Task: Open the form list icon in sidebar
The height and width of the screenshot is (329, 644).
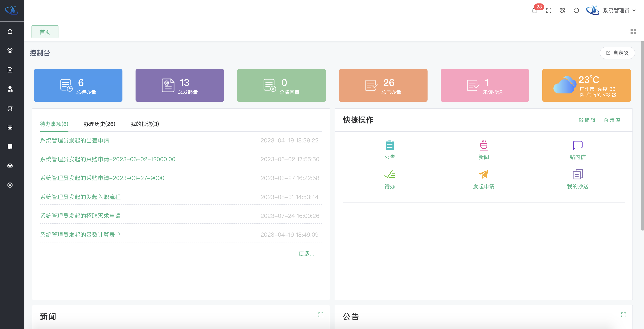Action: point(10,128)
